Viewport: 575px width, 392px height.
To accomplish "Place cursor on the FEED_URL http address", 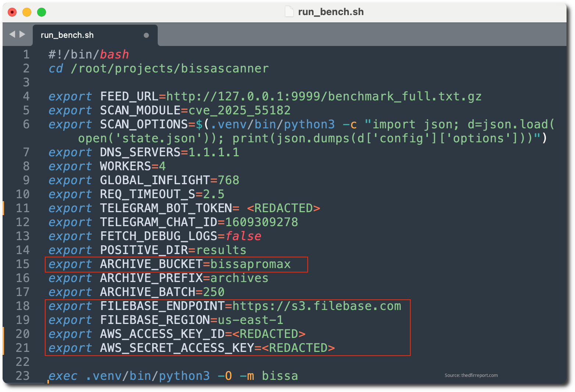I will click(x=324, y=96).
